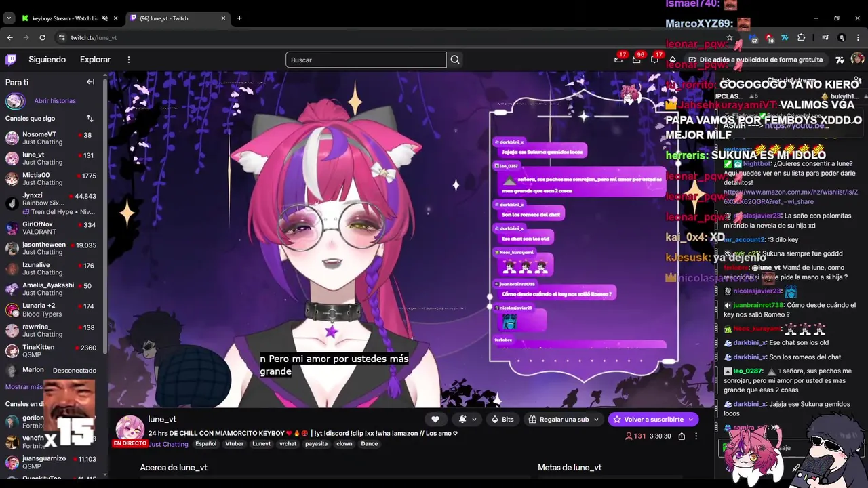Bookmark this page with the star icon
The width and height of the screenshot is (868, 488).
click(x=730, y=37)
